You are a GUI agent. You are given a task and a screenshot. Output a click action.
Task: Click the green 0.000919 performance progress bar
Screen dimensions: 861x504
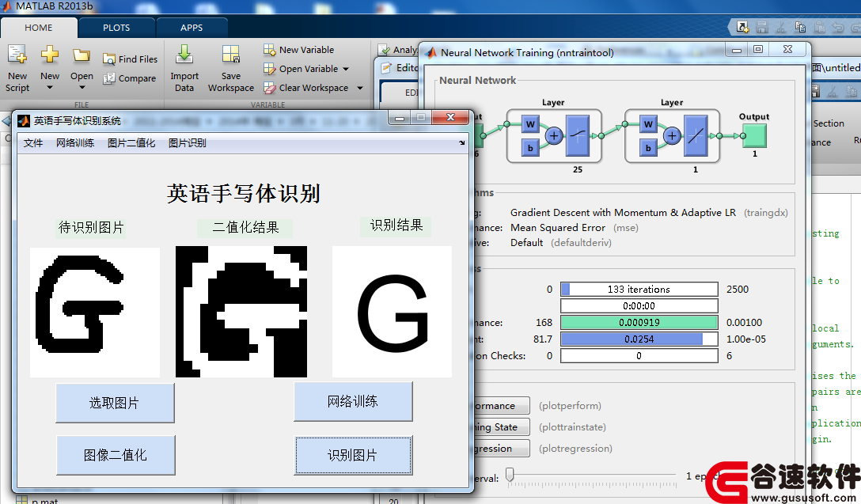tap(639, 322)
